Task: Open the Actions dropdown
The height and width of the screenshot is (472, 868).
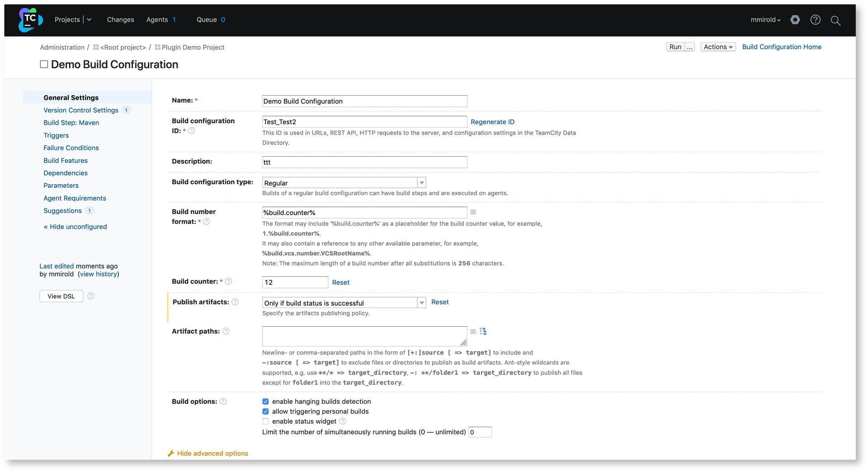Action: coord(718,47)
